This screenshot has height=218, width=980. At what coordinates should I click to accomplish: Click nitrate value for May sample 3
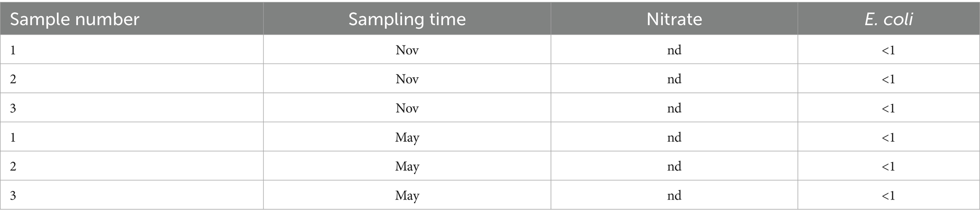point(674,195)
